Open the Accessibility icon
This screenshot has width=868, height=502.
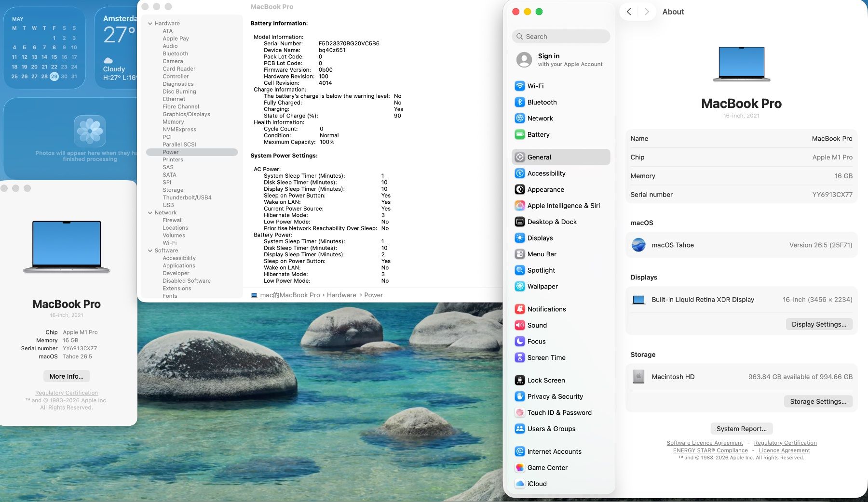click(520, 173)
